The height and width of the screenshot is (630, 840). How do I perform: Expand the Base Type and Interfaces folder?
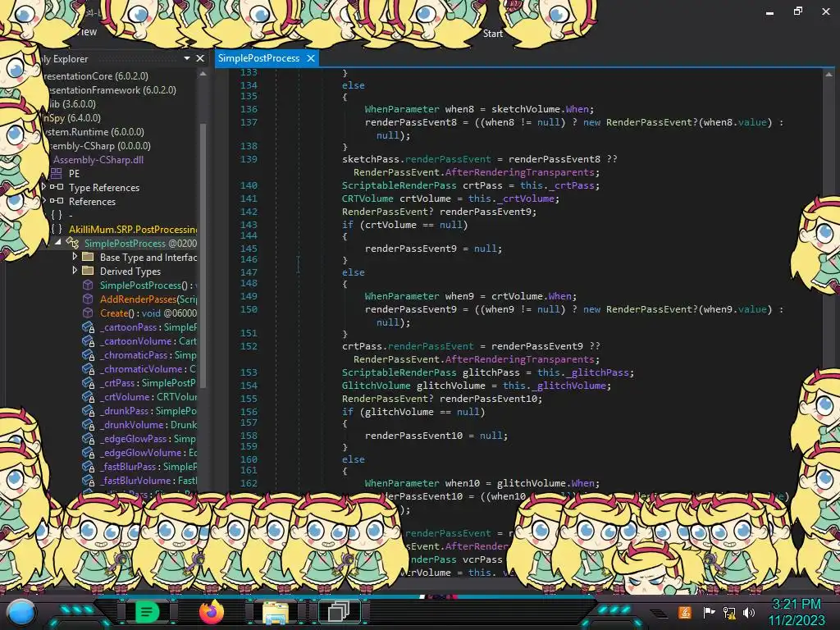click(x=75, y=257)
